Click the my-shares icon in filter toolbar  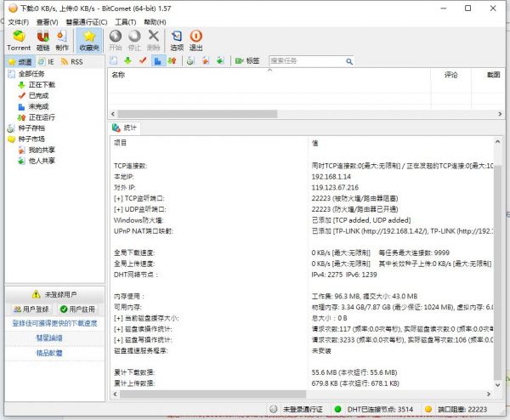coord(206,60)
